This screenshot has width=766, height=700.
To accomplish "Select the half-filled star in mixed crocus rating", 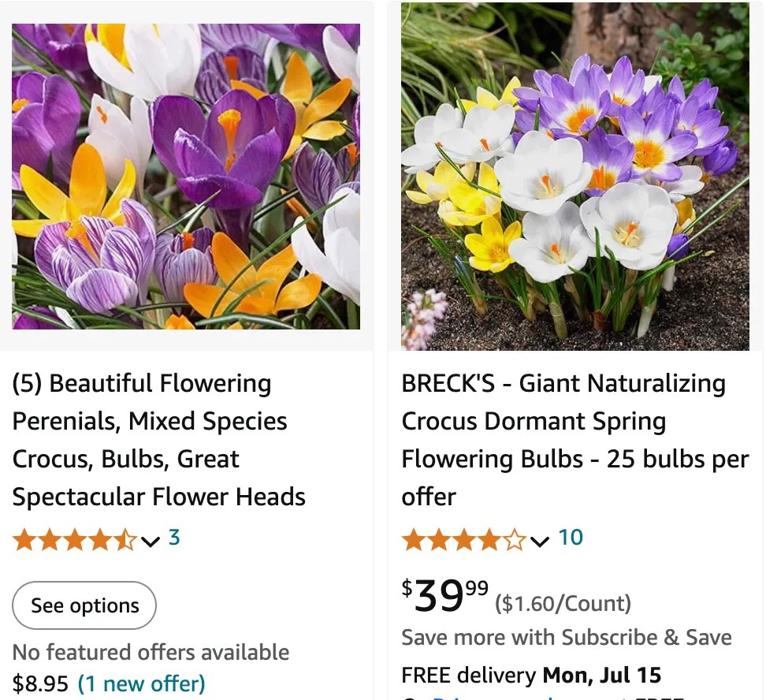I will [x=126, y=539].
